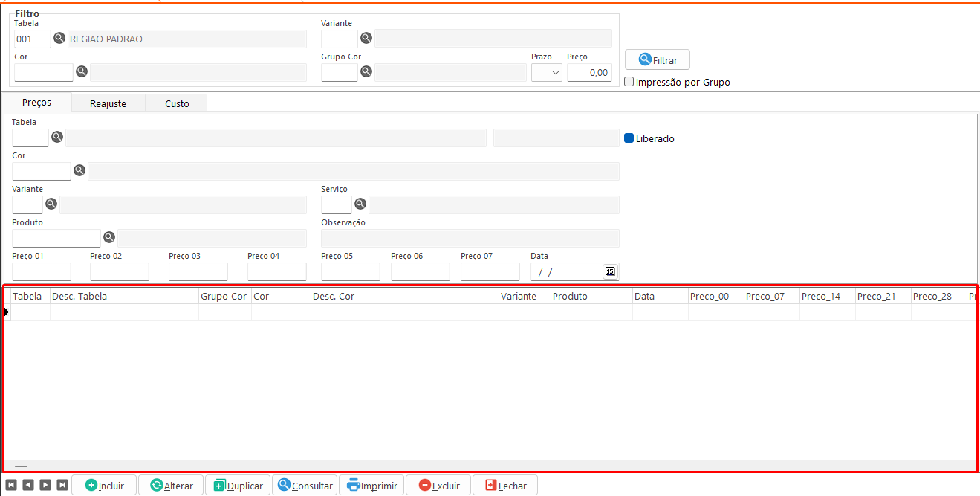980x496 pixels.
Task: Open the Custo tab
Action: [x=177, y=103]
